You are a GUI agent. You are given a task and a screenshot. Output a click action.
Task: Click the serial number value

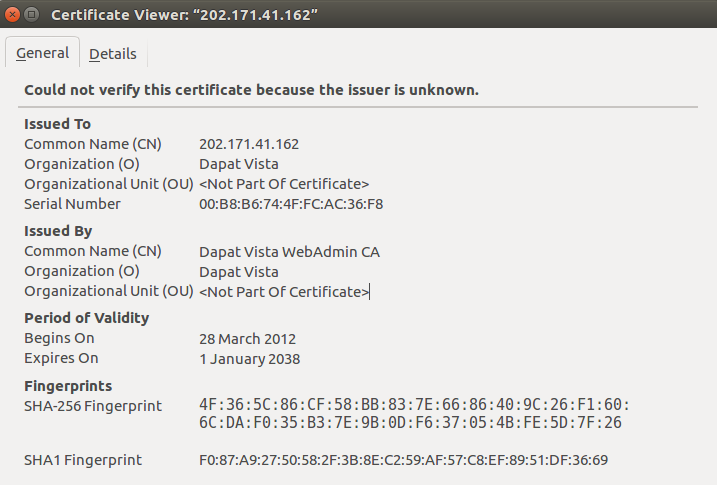[291, 204]
